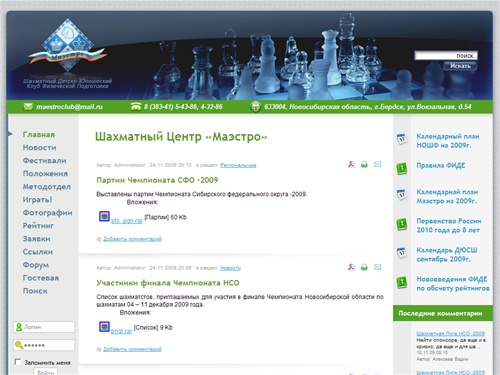Open Фотографии in the left menu

tap(47, 213)
